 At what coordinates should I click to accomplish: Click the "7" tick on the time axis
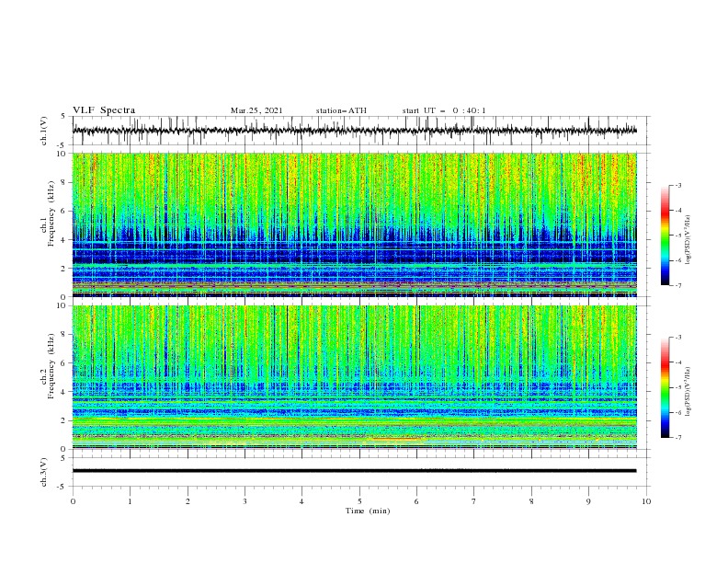[474, 501]
